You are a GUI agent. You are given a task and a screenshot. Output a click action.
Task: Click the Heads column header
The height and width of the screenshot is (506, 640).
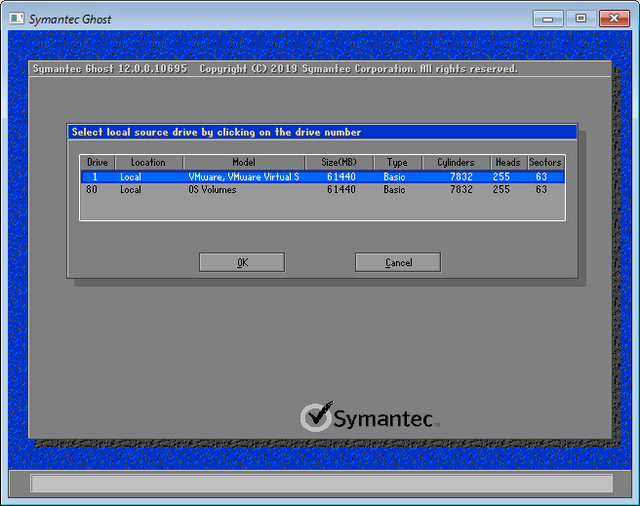coord(508,162)
